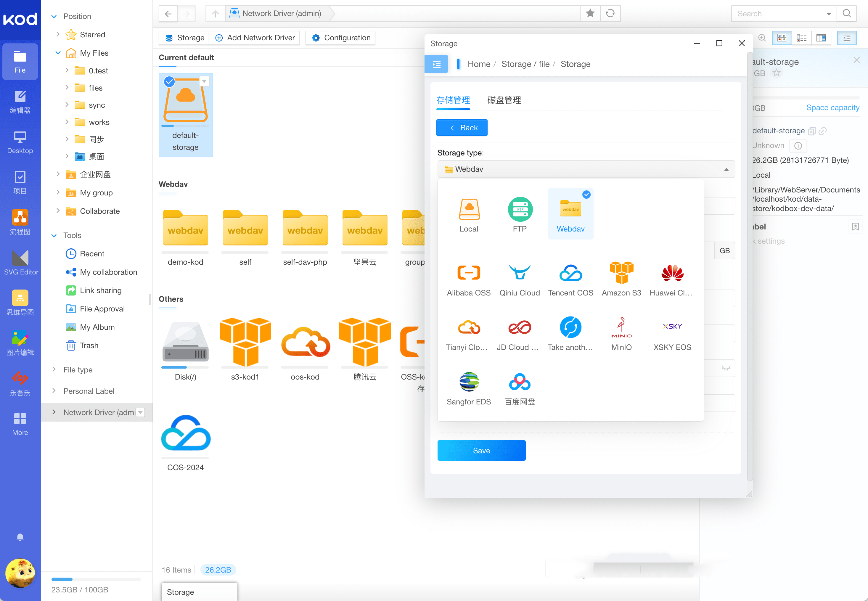Open the 乐吾乐 app
This screenshot has width=868, height=601.
pos(20,384)
